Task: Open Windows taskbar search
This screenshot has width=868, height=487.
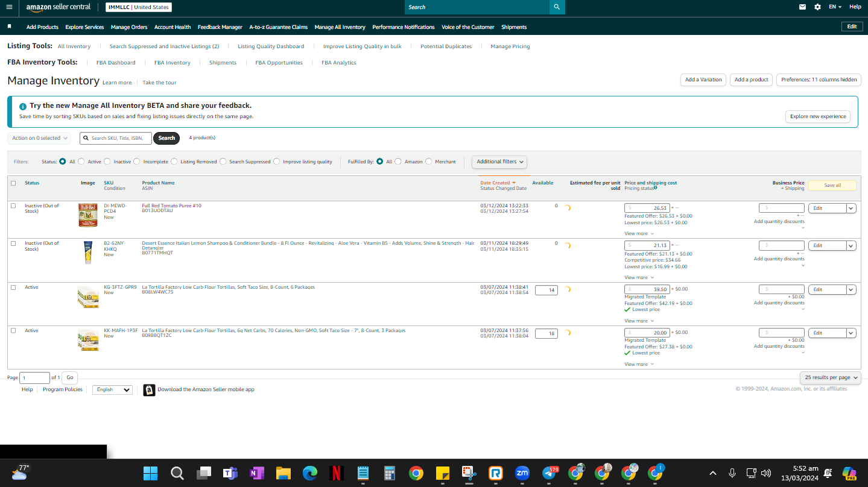Action: [x=177, y=473]
